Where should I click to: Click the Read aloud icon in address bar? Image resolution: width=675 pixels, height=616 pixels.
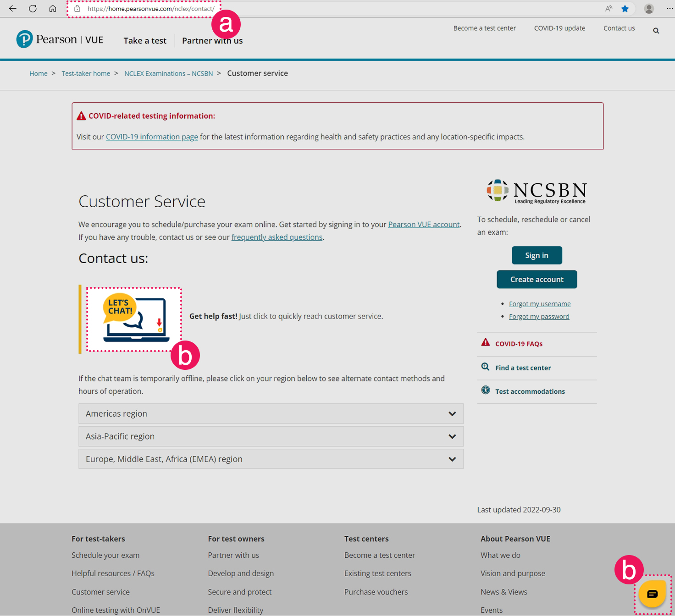point(609,9)
